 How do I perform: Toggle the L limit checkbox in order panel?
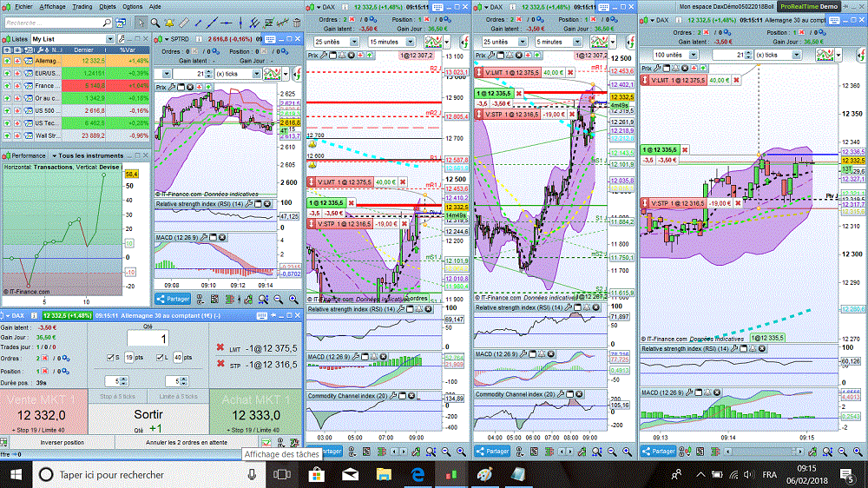tap(160, 357)
